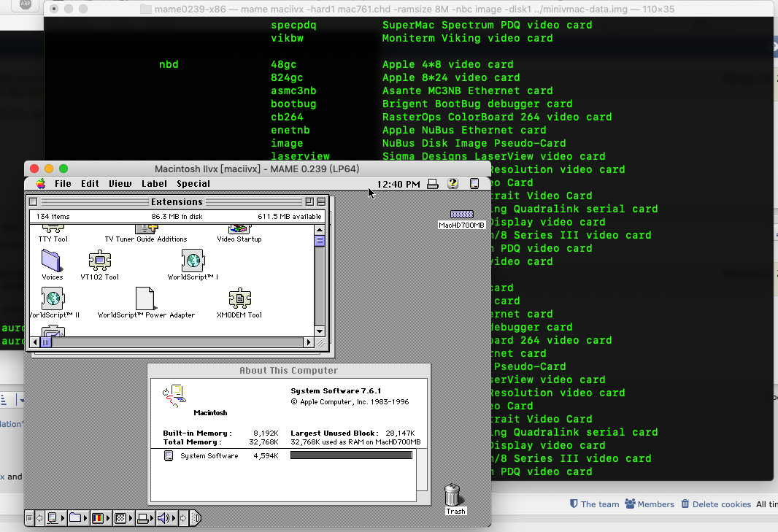Click the Delete cookies link in the browser
778x532 pixels.
click(x=716, y=504)
